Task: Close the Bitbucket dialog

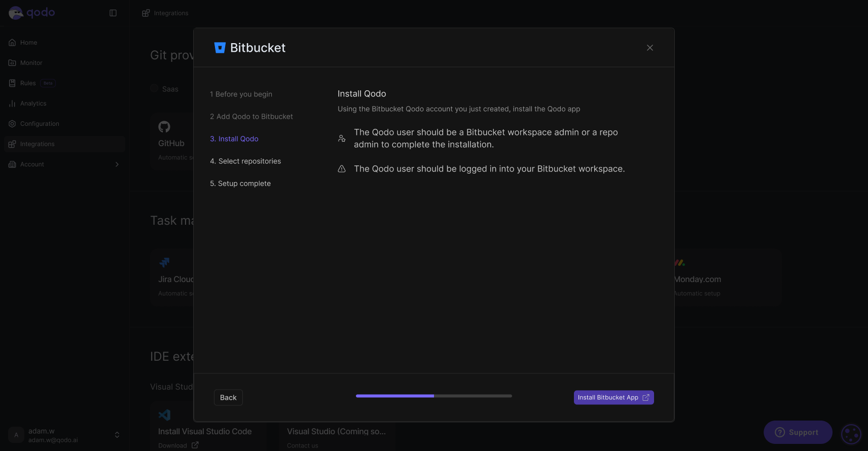Action: [650, 48]
